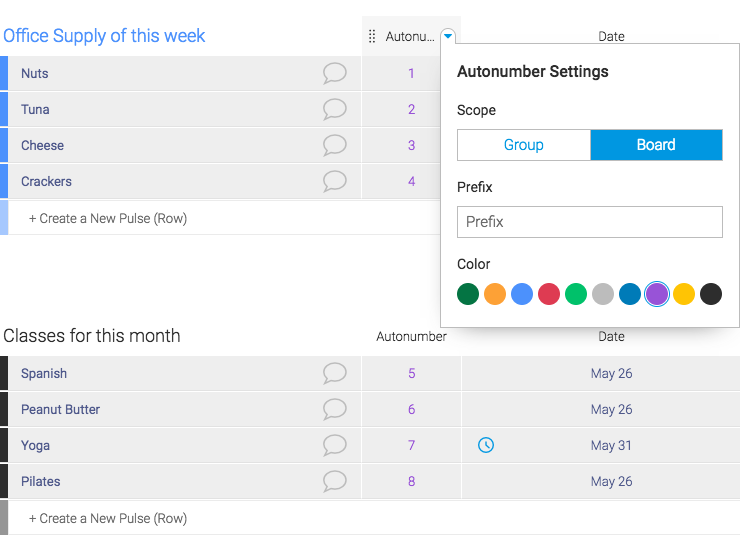Open the Classes for this month group title
This screenshot has width=740, height=536.
92,336
